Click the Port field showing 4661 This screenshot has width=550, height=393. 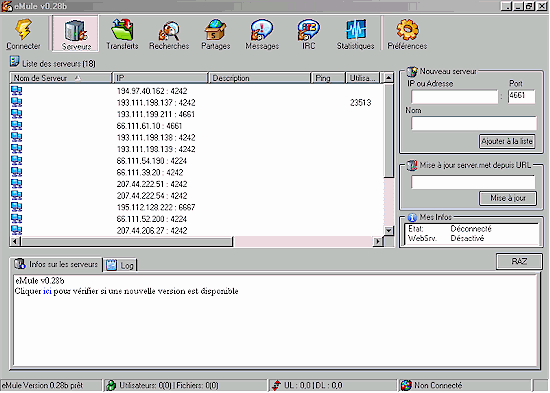(x=522, y=96)
